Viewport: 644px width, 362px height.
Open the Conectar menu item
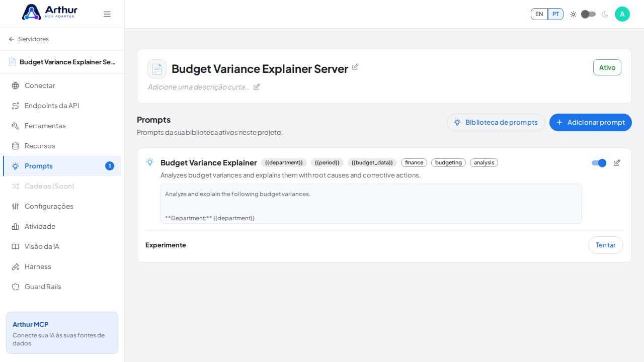pos(62,85)
